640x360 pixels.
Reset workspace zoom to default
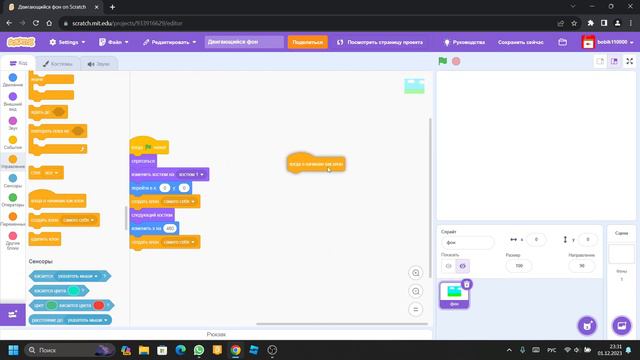pyautogui.click(x=416, y=309)
